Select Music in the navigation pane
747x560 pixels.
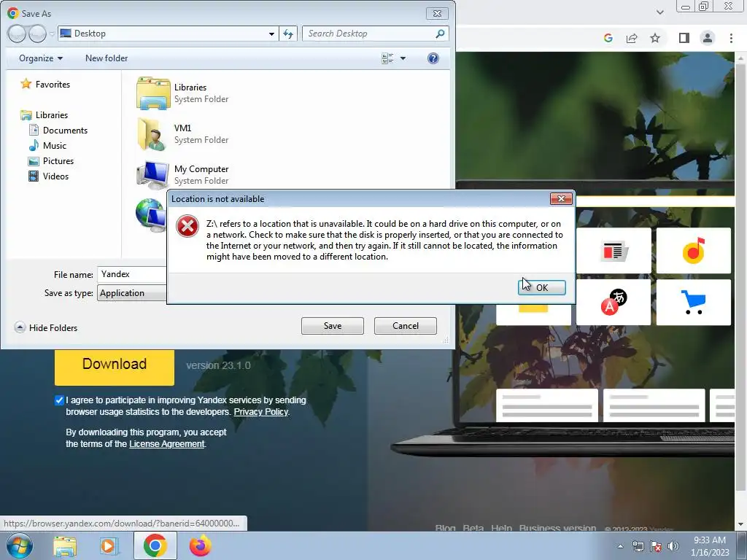[x=47, y=145]
